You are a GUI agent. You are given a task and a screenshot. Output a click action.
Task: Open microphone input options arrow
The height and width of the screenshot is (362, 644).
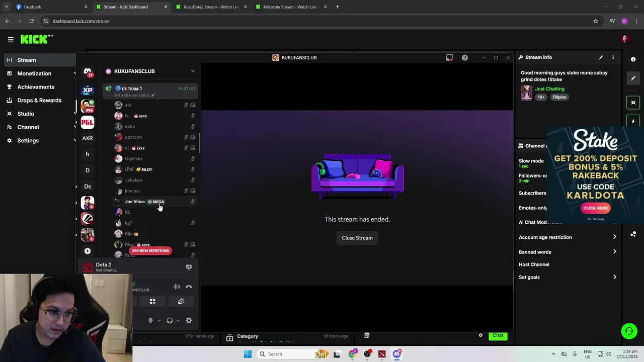coord(159,321)
